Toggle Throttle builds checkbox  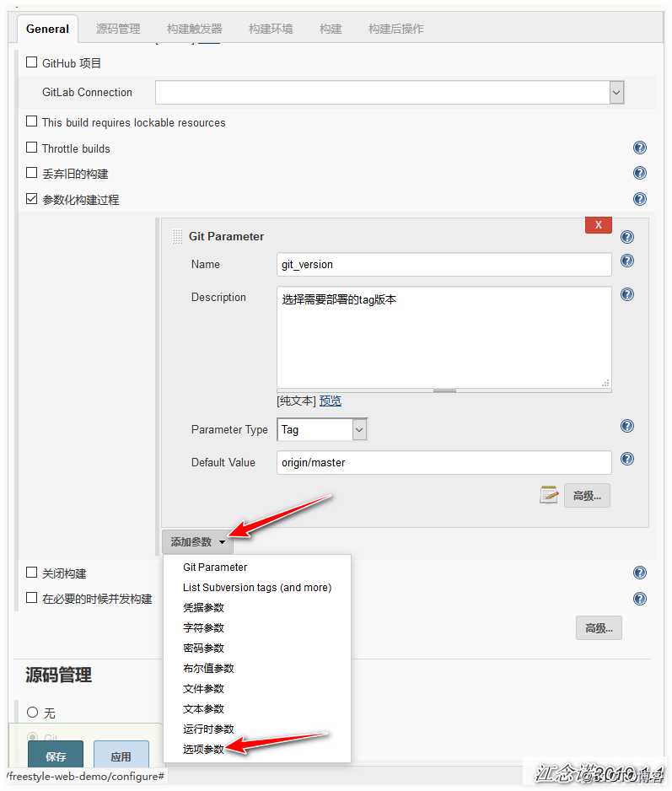click(32, 148)
